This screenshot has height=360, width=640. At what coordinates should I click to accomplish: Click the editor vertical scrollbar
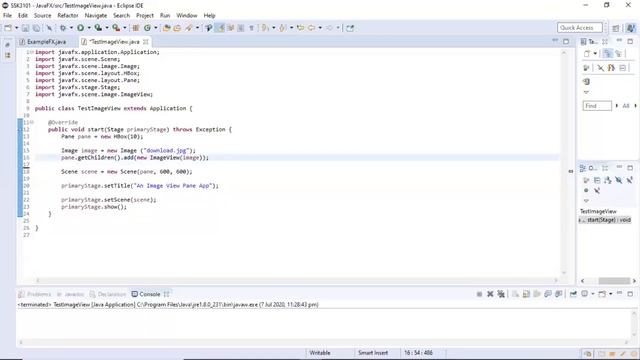coord(564,163)
